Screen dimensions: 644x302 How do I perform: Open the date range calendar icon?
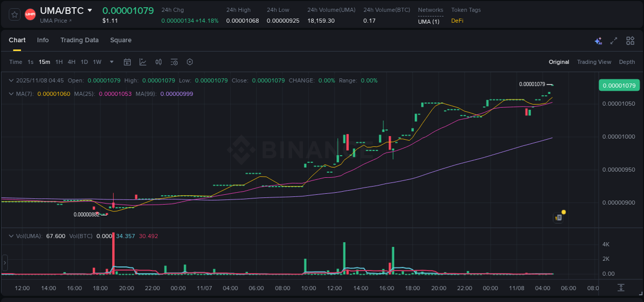click(x=127, y=61)
